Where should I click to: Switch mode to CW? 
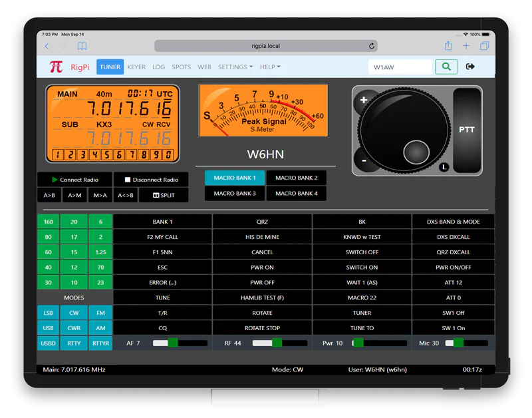[74, 313]
